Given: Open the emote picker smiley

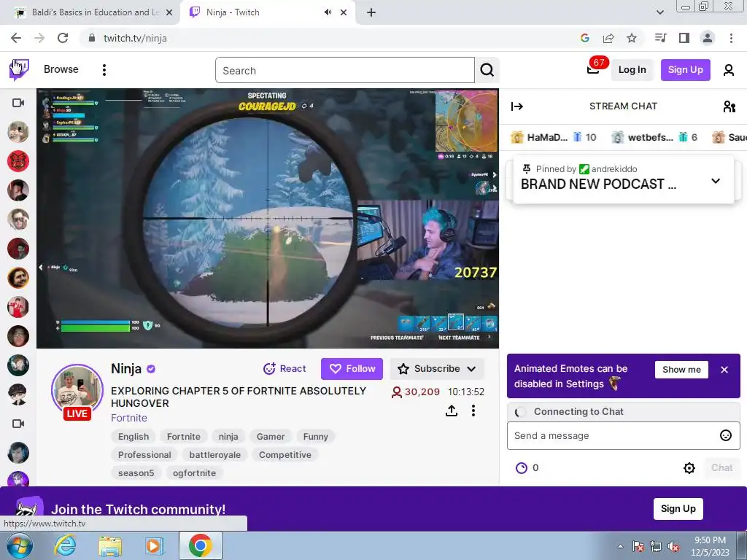Looking at the screenshot, I should [726, 436].
